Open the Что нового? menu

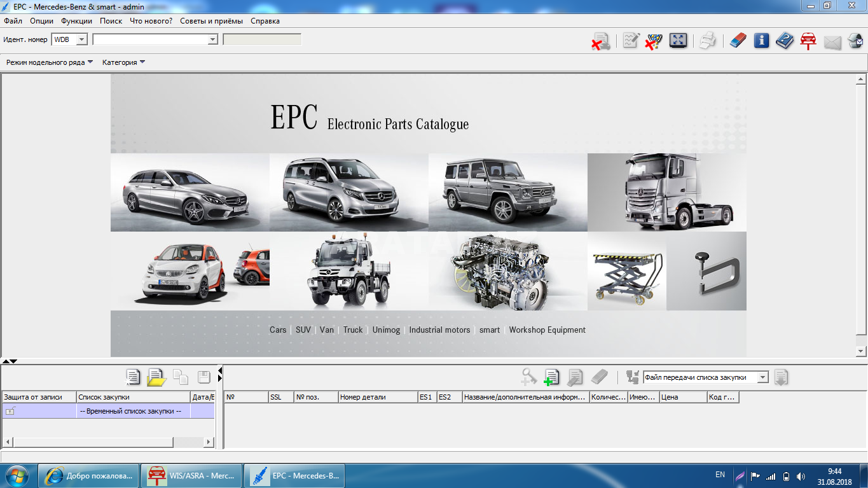click(151, 21)
